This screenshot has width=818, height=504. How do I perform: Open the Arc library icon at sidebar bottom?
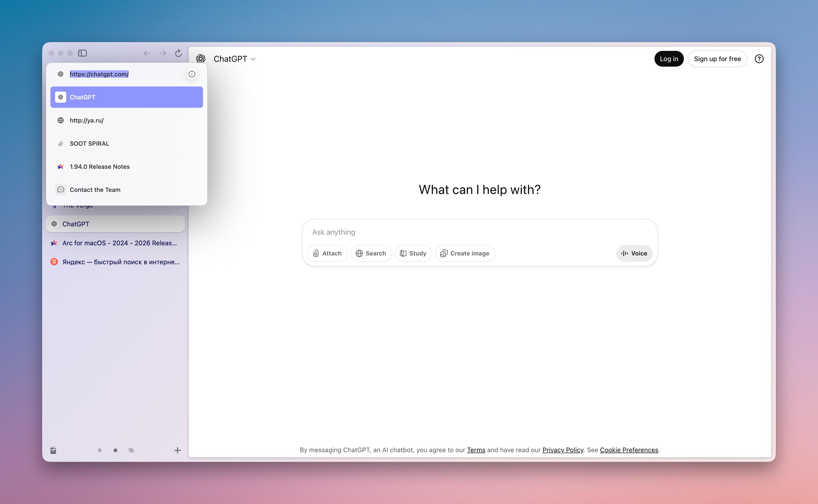pyautogui.click(x=53, y=450)
